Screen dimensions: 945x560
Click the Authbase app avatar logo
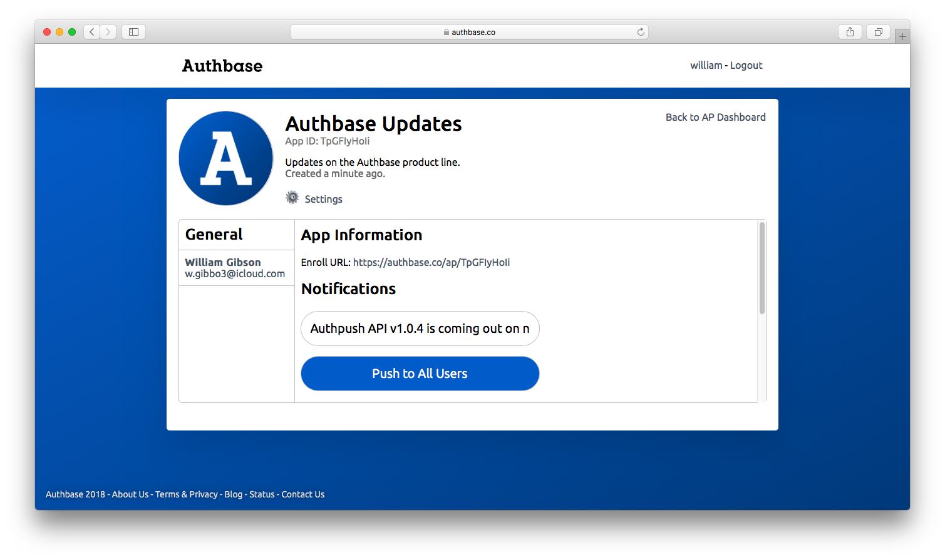point(225,158)
